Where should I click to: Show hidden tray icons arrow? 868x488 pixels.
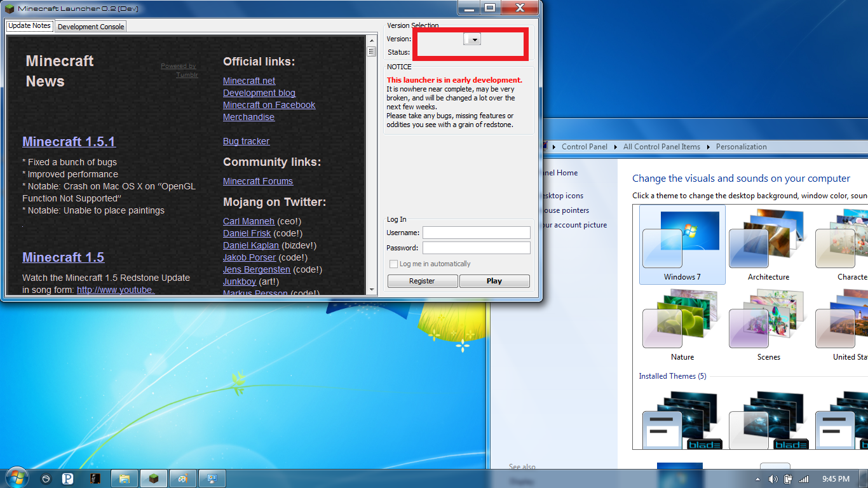pos(757,478)
